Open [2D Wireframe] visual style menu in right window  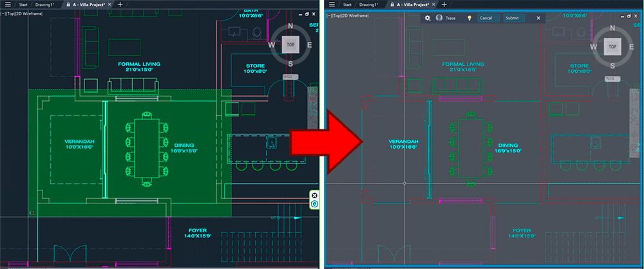click(354, 15)
